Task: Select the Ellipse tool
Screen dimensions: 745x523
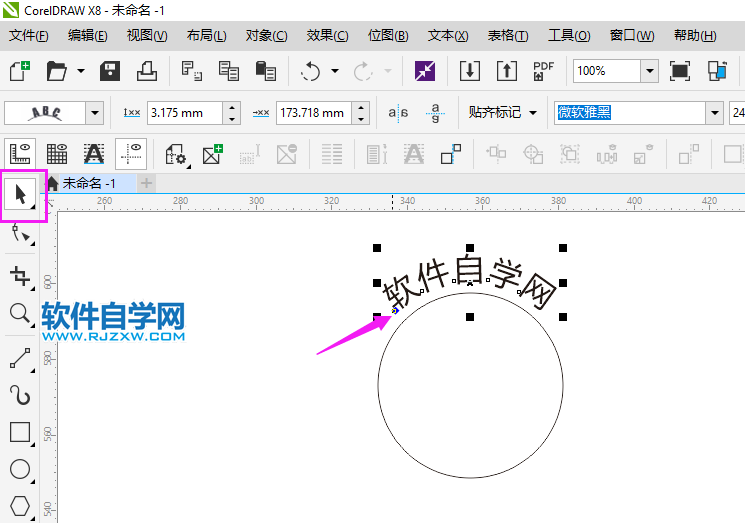Action: coord(21,469)
